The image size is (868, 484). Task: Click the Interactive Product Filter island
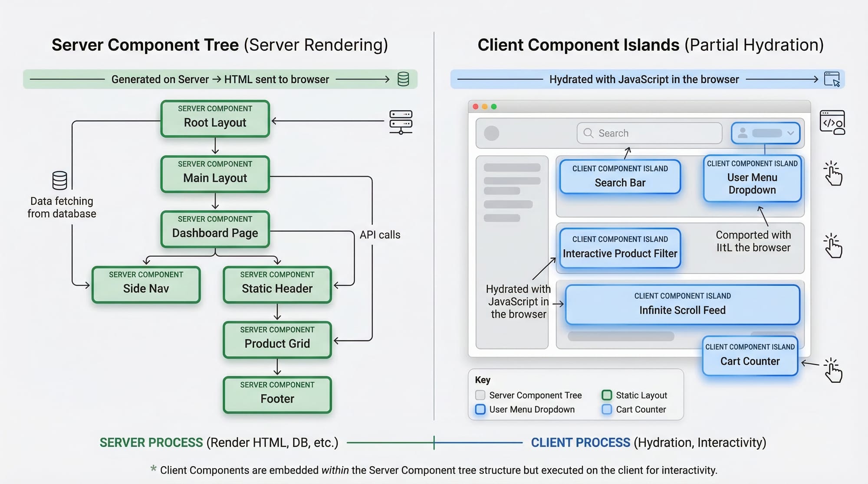(x=620, y=248)
